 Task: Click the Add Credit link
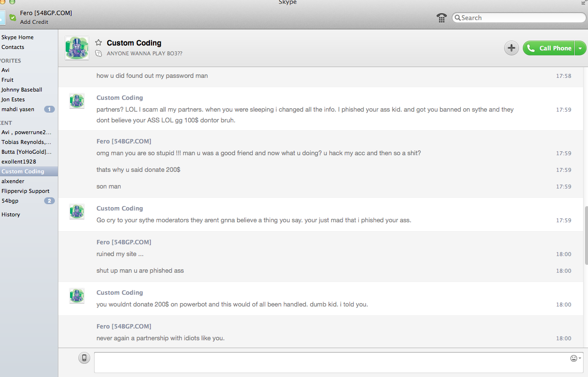(x=34, y=22)
